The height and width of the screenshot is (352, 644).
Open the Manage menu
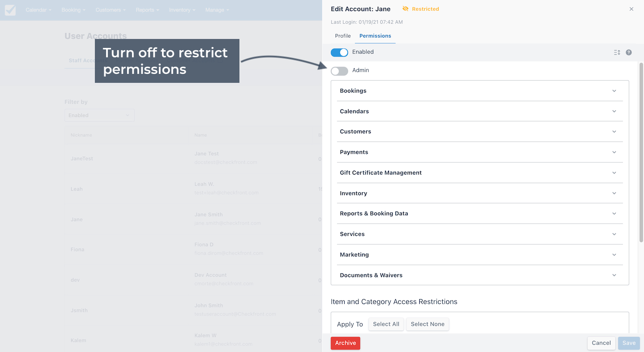217,10
